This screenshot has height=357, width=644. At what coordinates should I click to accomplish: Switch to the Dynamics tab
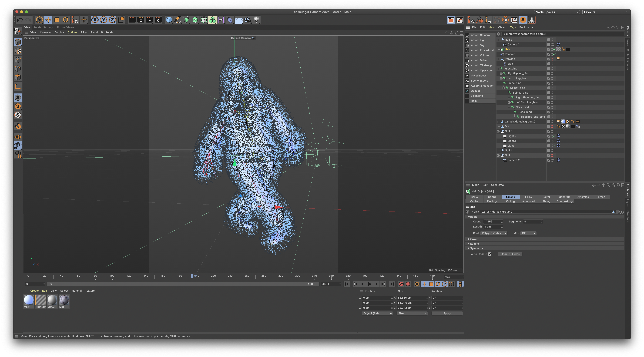pos(582,197)
